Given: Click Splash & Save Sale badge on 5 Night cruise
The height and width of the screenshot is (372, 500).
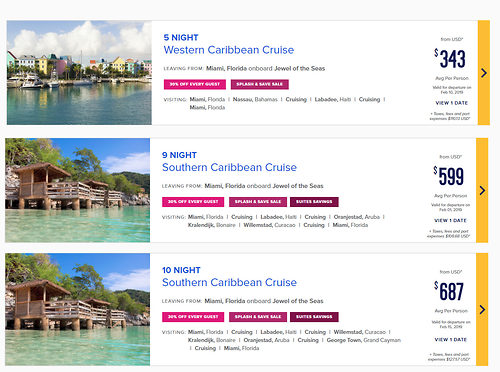Looking at the screenshot, I should click(x=260, y=84).
